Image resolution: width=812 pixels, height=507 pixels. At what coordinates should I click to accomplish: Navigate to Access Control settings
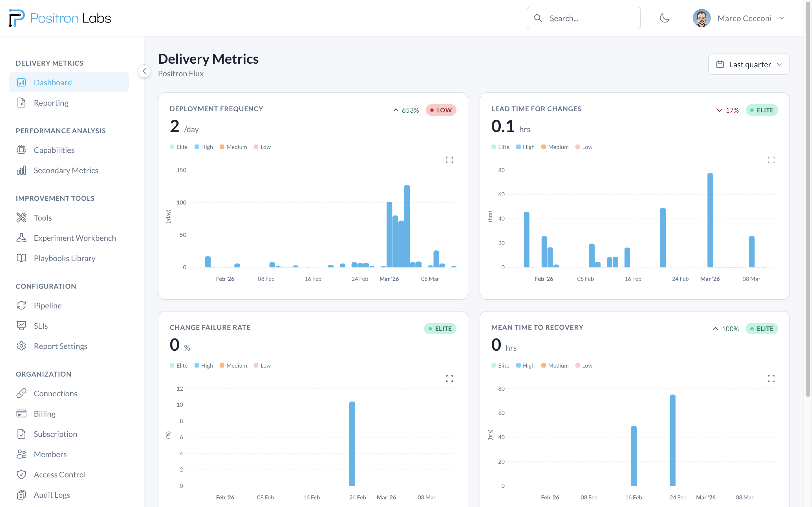(59, 475)
